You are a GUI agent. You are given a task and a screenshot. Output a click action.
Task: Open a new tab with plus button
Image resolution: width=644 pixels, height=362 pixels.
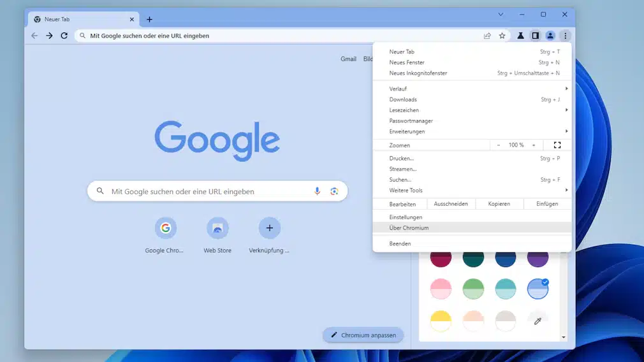click(x=149, y=19)
